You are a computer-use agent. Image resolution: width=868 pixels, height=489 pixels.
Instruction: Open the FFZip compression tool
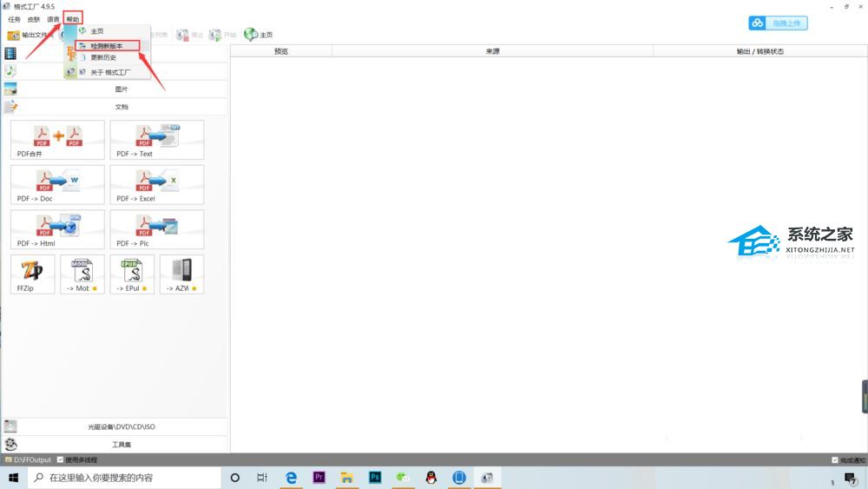pos(33,274)
